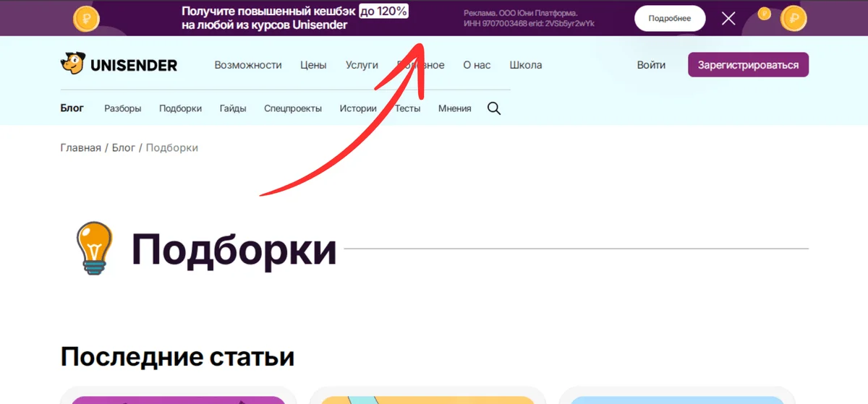Click the "Зарегистрироваться" button
This screenshot has width=868, height=404.
tap(748, 65)
